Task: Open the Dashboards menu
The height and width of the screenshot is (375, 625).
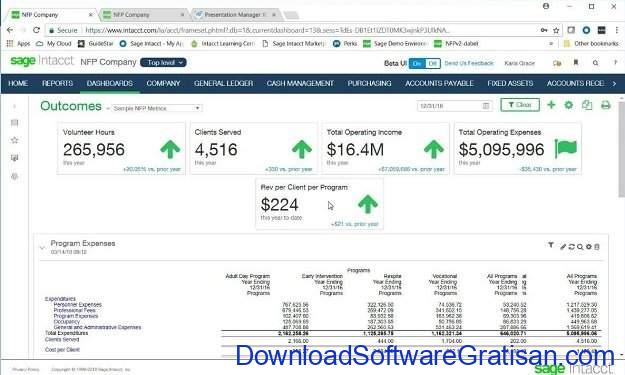Action: click(110, 83)
